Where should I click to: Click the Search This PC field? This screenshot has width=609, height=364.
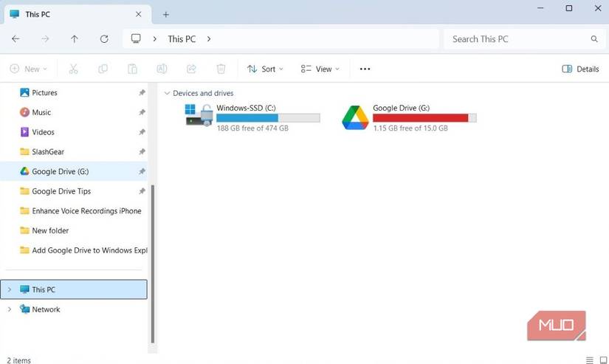(x=525, y=39)
